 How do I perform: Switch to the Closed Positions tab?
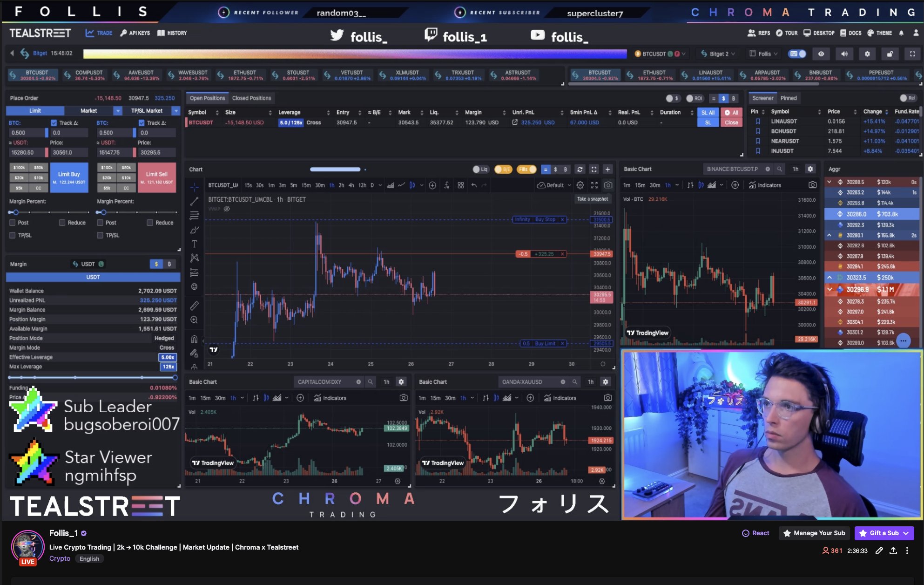pyautogui.click(x=251, y=98)
